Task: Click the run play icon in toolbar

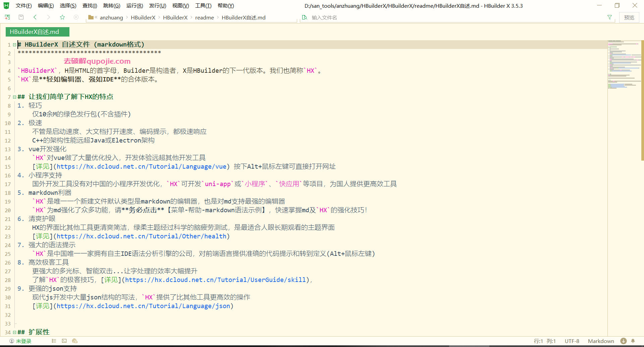Action: click(76, 17)
